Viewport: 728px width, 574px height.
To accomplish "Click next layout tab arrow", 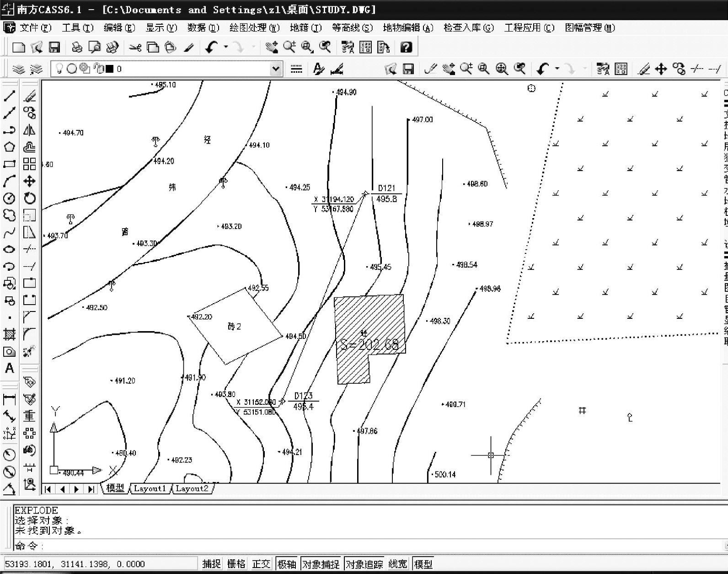I will 77,489.
